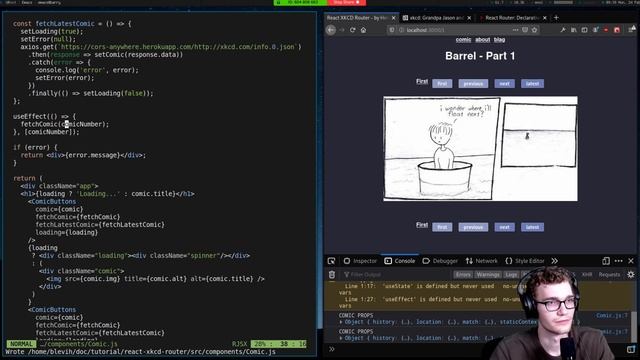640x360 pixels.
Task: Clear console with trash icon
Action: 332,275
